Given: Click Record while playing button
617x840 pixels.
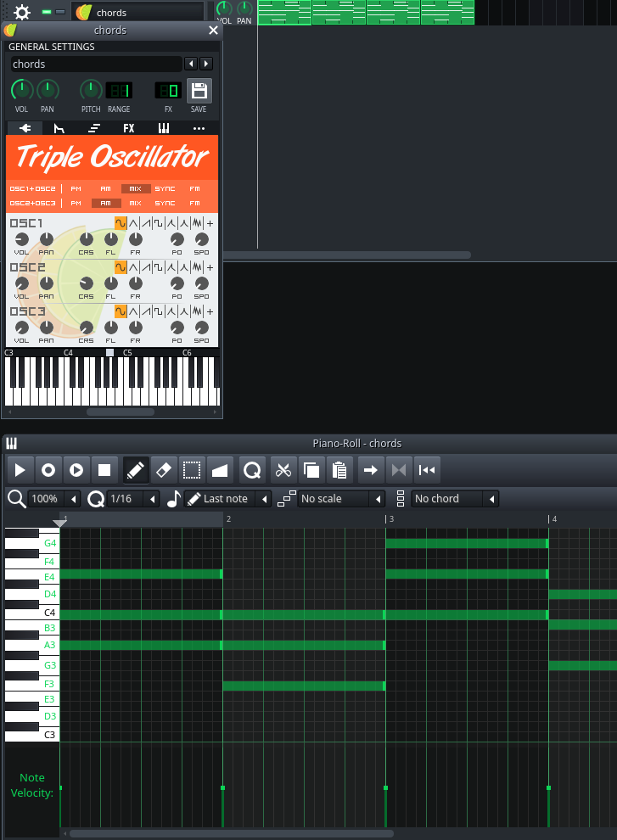Looking at the screenshot, I should click(76, 470).
